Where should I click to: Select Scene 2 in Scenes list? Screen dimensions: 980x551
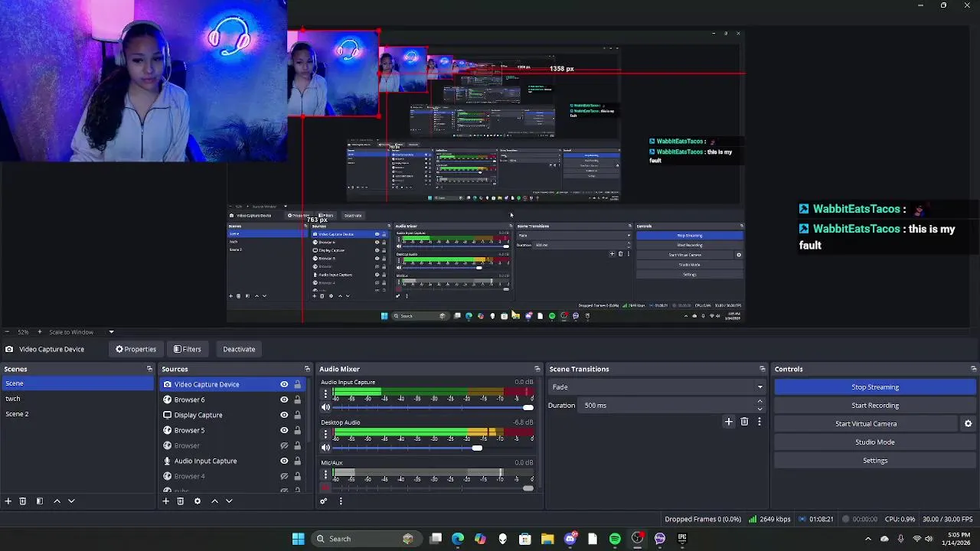click(77, 414)
